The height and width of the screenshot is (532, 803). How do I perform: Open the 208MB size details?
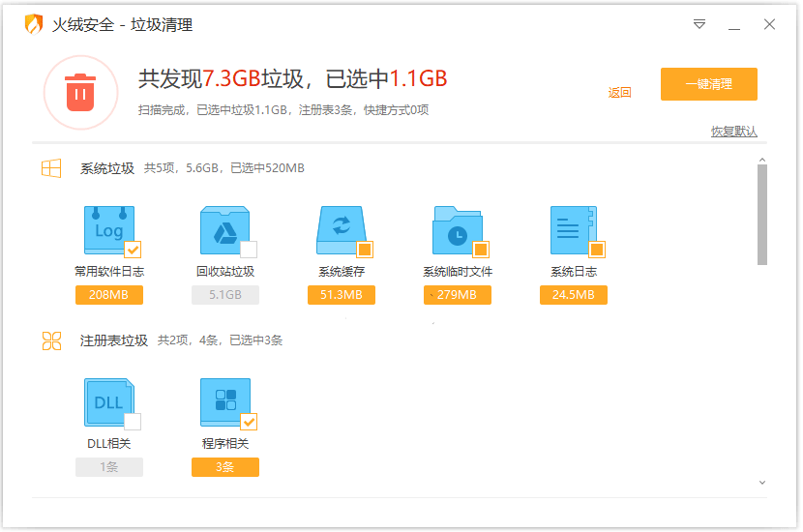[109, 295]
